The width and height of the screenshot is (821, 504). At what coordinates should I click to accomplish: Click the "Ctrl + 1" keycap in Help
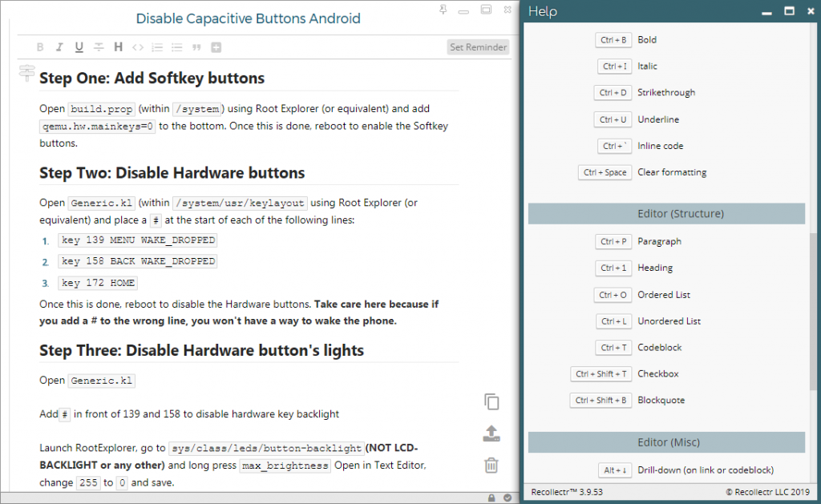tap(613, 268)
